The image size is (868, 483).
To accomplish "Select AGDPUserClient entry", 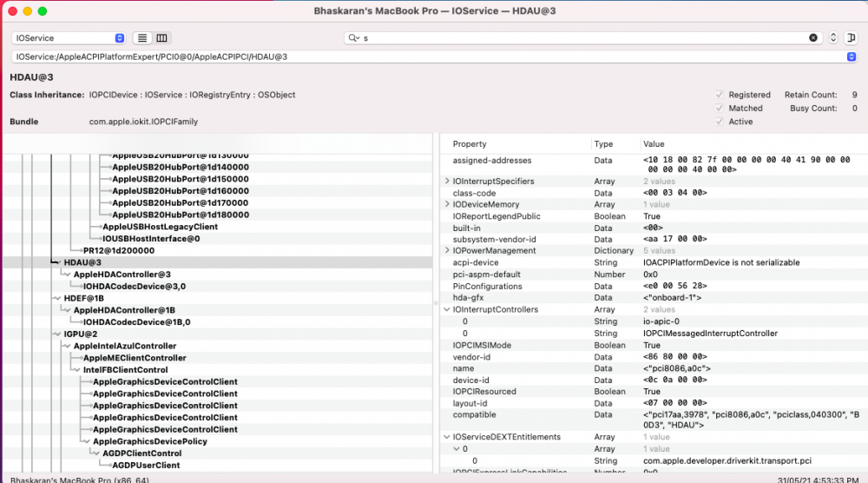I will (146, 466).
